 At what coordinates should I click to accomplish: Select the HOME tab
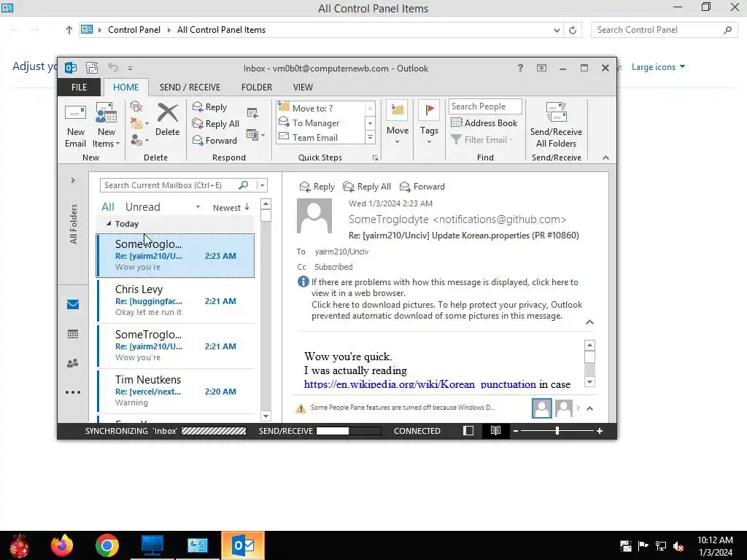[x=125, y=87]
